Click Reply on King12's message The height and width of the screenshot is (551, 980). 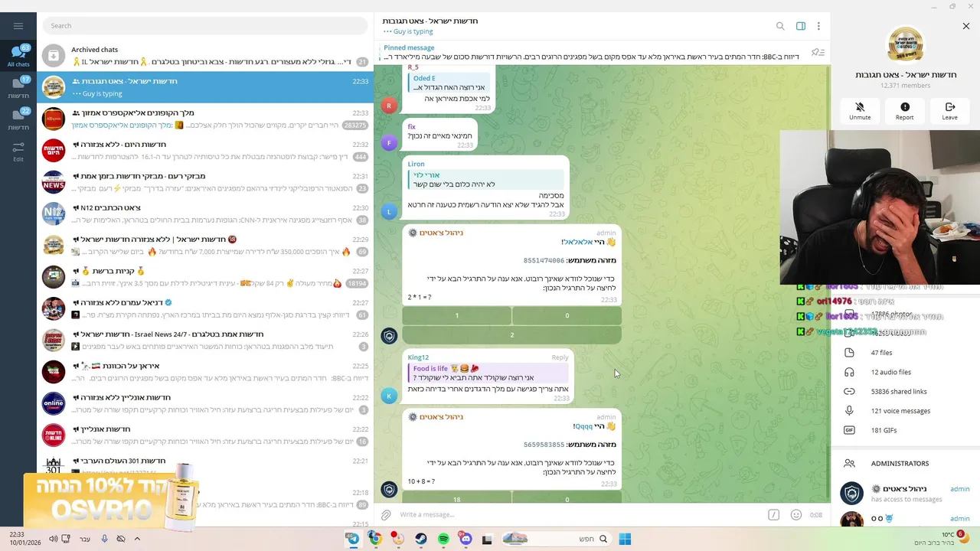coord(560,357)
